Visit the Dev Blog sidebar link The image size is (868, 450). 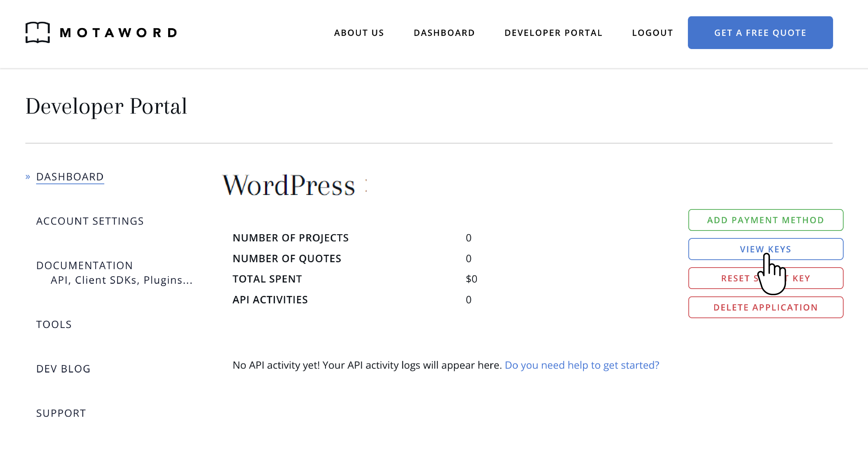[63, 369]
